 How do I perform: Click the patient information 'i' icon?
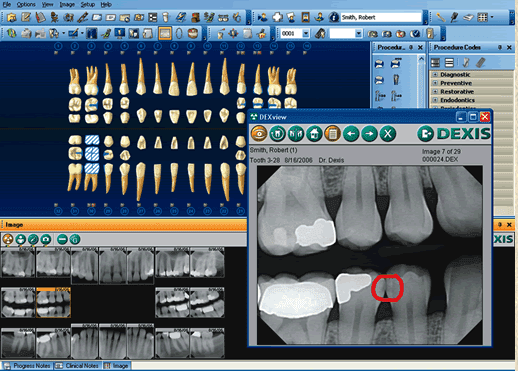[333, 17]
